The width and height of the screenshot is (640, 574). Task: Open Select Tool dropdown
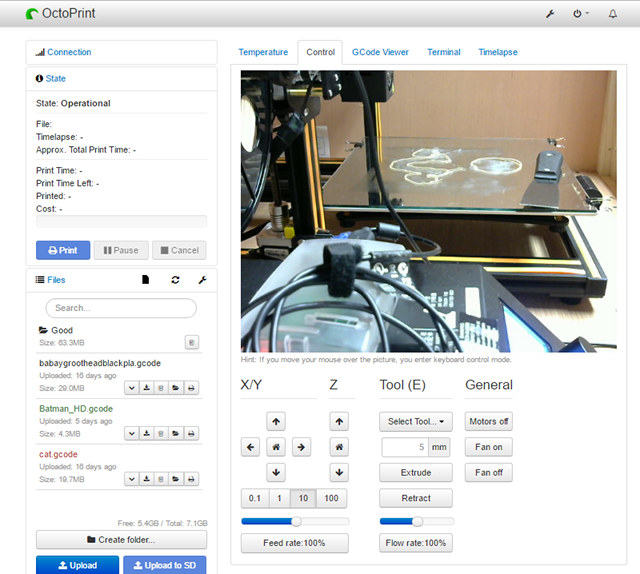click(416, 421)
